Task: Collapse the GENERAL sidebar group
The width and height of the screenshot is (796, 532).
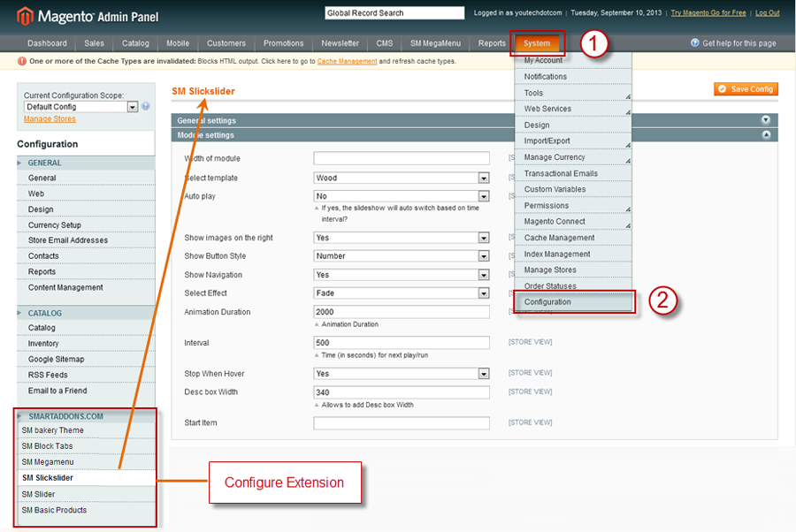Action: [x=86, y=163]
